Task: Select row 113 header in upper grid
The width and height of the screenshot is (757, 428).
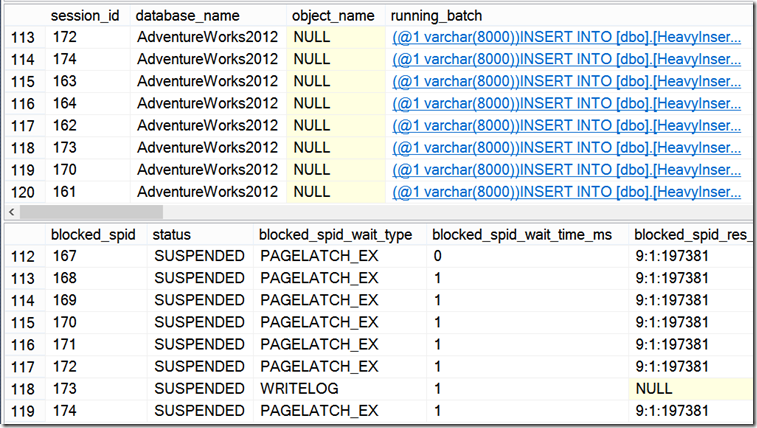Action: tap(25, 37)
